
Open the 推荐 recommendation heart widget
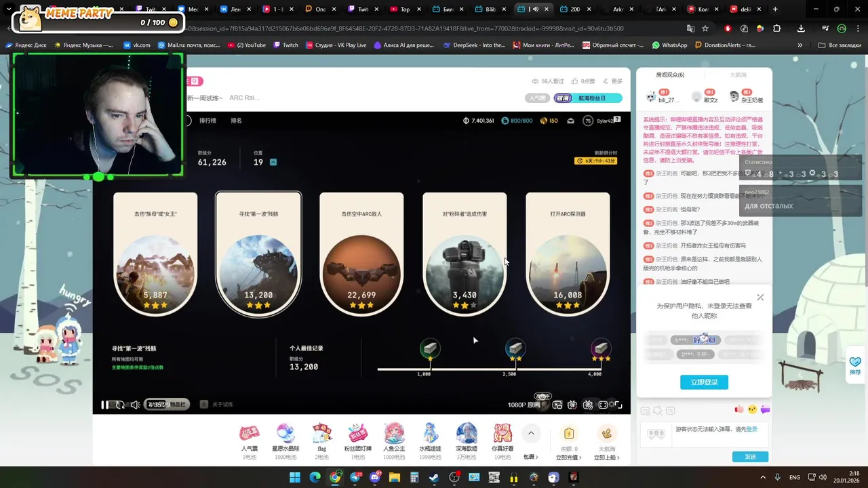click(855, 365)
